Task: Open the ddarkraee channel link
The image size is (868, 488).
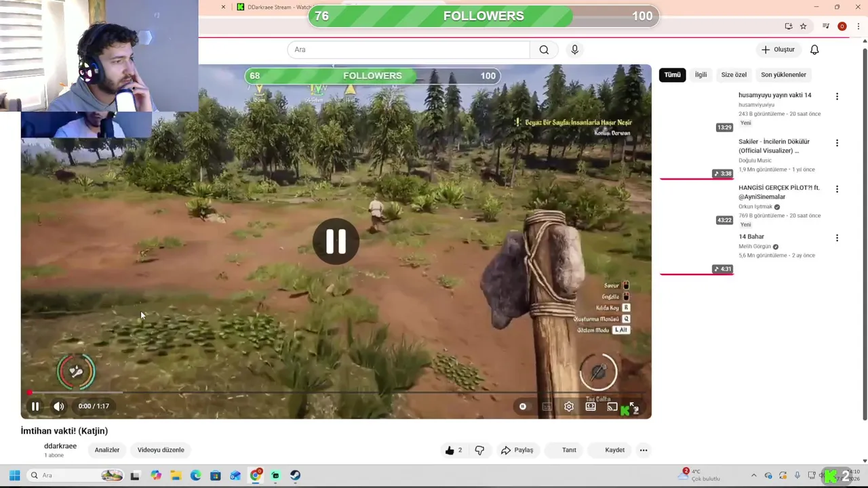Action: tap(60, 446)
